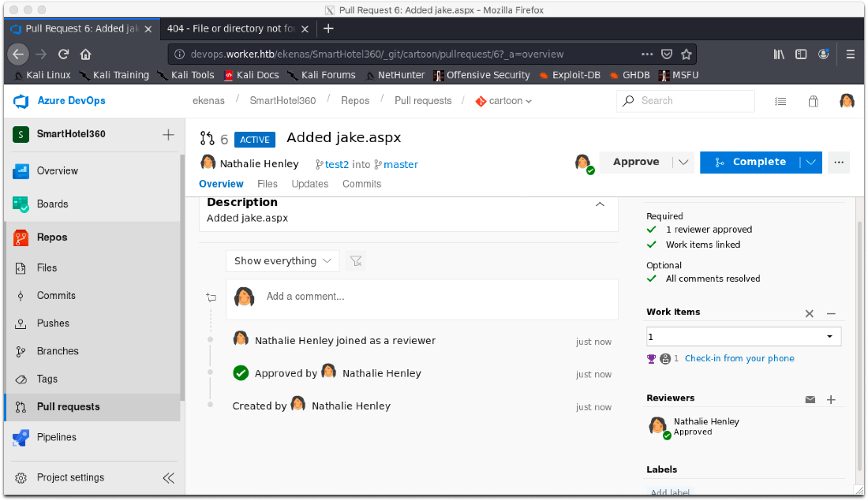Open the Complete options dropdown arrow

point(811,163)
